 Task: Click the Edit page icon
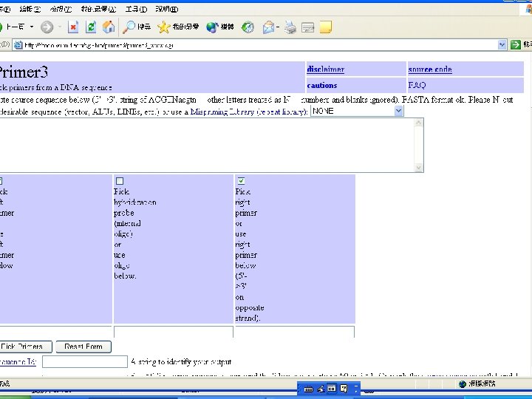click(x=307, y=27)
